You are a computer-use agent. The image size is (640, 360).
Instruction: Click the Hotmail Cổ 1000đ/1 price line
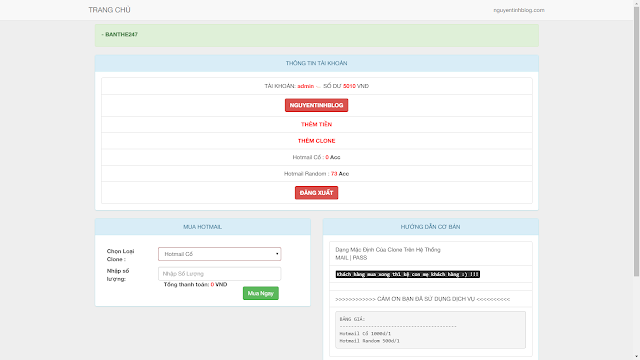[365, 333]
